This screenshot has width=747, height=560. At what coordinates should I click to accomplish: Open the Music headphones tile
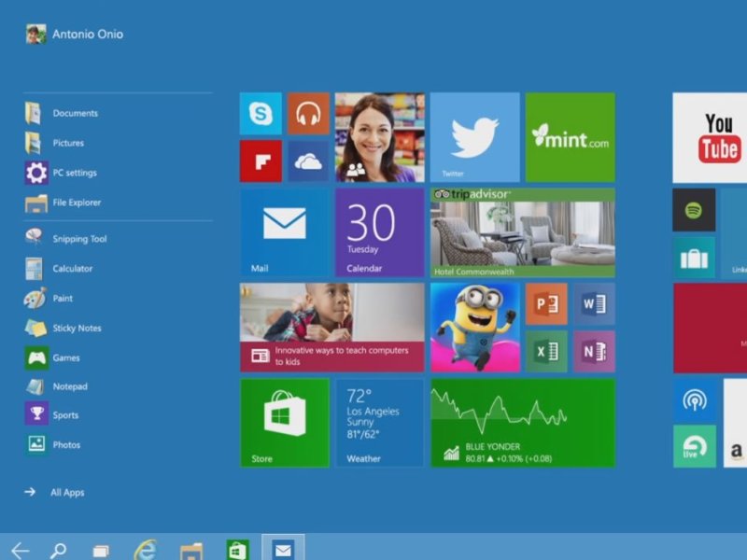click(308, 114)
